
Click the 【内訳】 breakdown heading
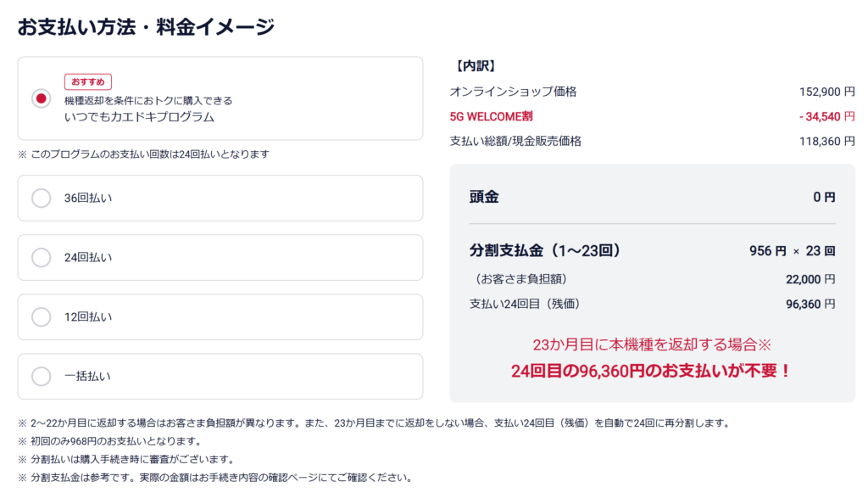pos(476,65)
